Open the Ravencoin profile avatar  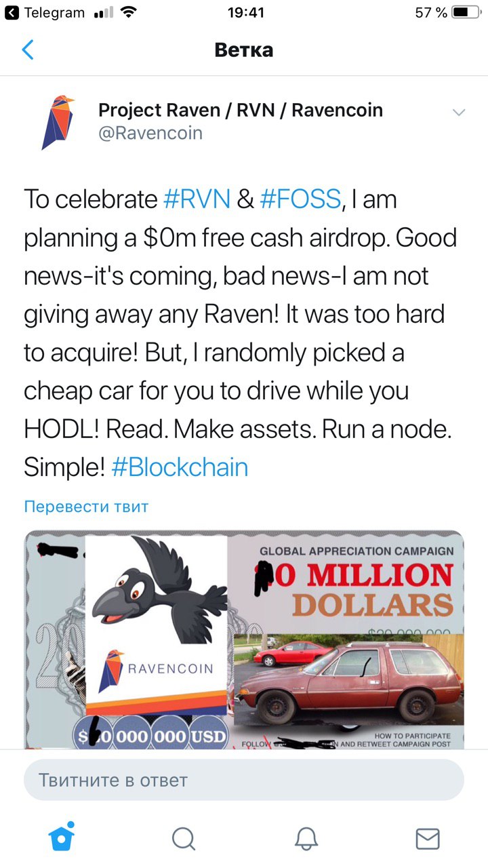(x=58, y=123)
